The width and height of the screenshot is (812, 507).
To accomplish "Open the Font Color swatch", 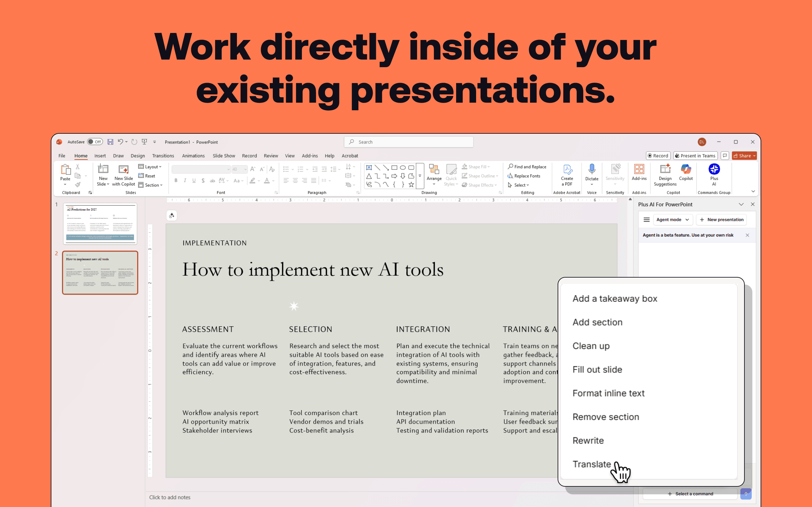I will point(267,180).
